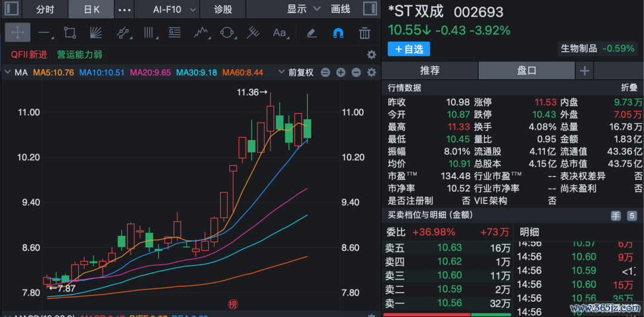The height and width of the screenshot is (317, 644).
Task: Select the eraser tool
Action: (312, 33)
